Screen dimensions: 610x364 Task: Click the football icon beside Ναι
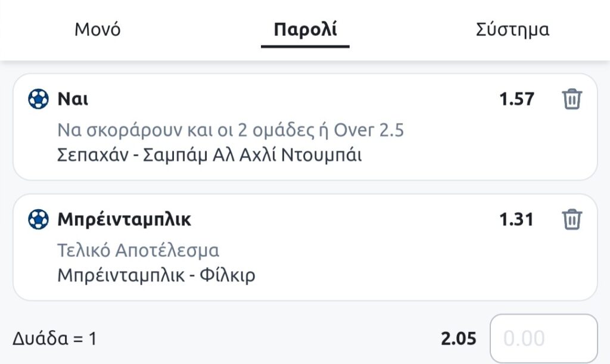(38, 99)
